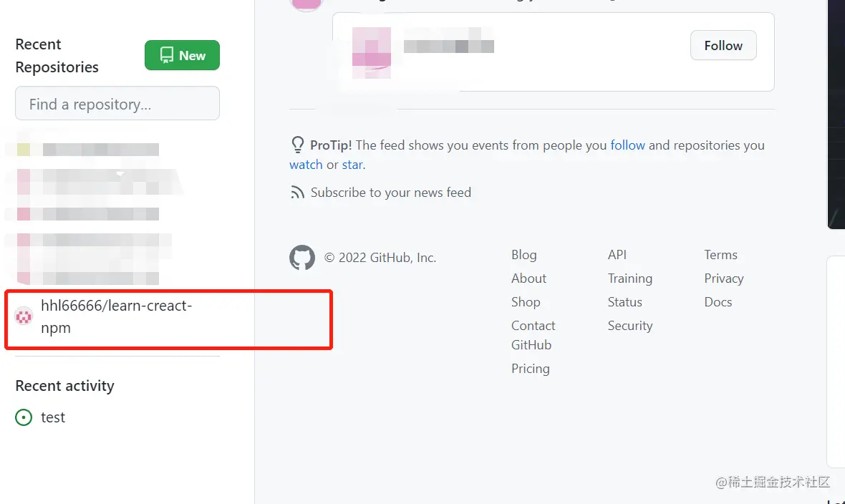Focus the Find a repository search field

click(117, 103)
